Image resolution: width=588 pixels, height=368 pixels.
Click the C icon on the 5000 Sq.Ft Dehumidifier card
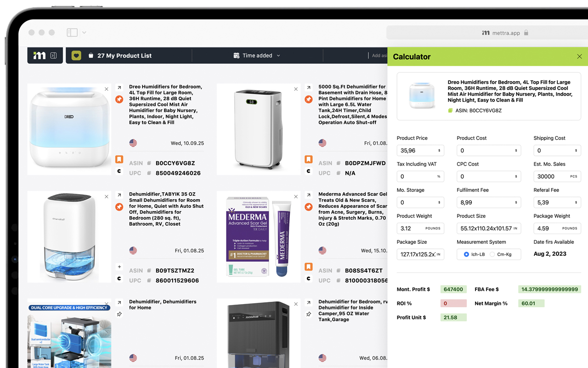pos(309,171)
